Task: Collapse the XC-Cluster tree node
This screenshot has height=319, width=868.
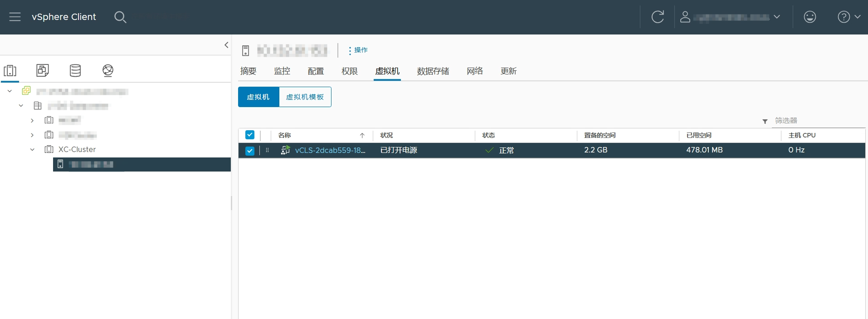Action: (32, 149)
